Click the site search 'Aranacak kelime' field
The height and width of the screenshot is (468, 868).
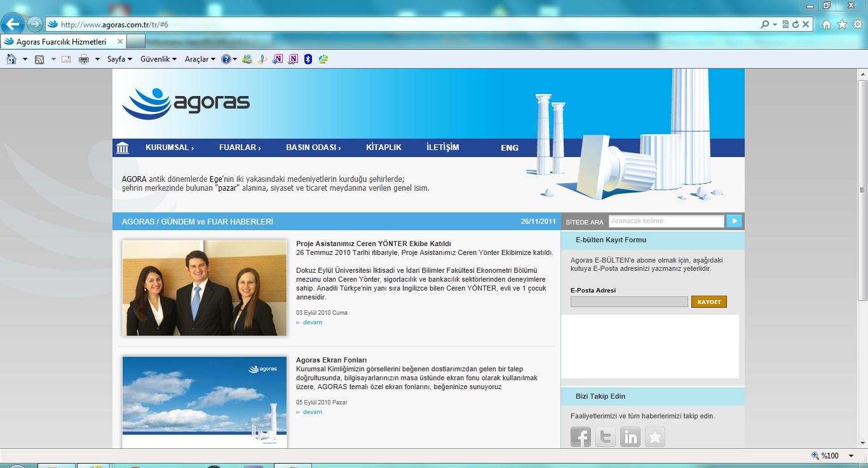coord(666,221)
